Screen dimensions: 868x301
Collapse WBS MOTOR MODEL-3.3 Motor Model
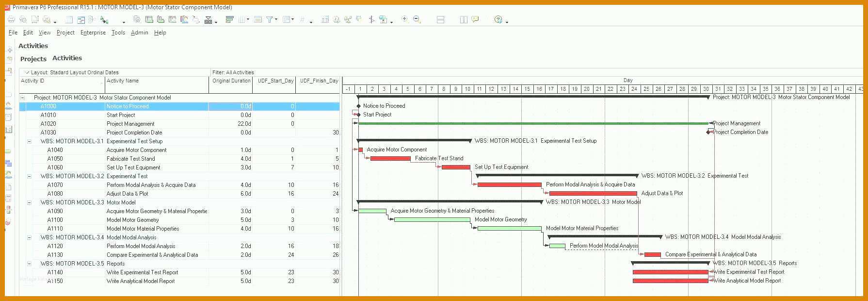(29, 202)
